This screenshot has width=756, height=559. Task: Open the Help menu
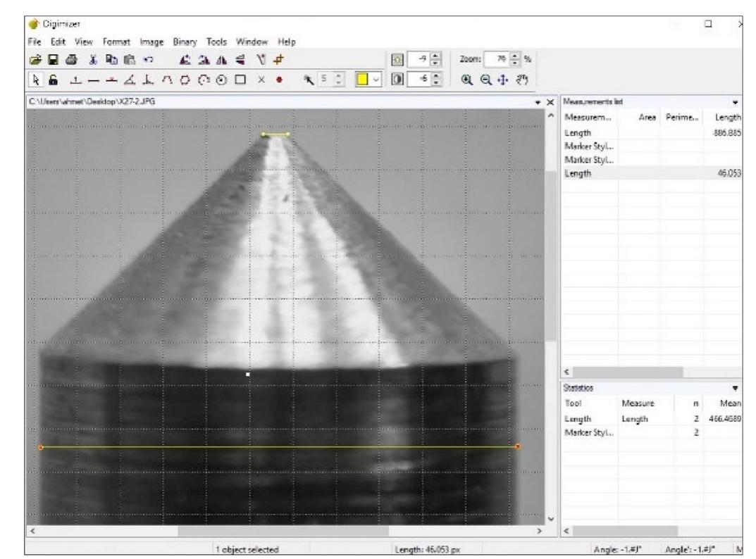(286, 42)
